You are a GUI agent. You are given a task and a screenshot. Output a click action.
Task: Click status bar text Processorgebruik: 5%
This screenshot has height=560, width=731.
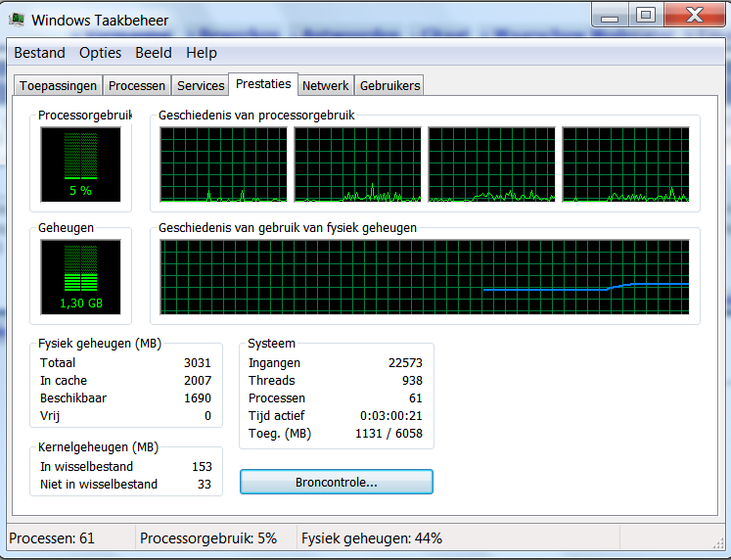click(x=208, y=538)
